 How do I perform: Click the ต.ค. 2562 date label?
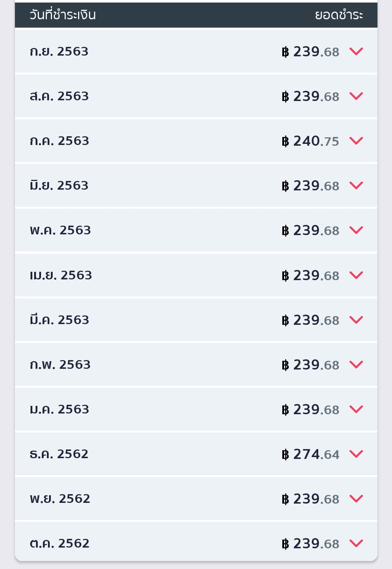click(59, 543)
